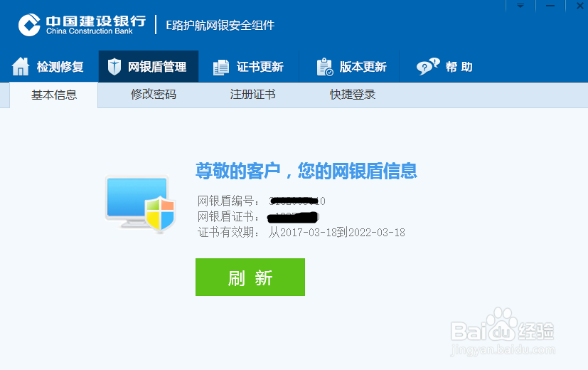Image resolution: width=588 pixels, height=370 pixels.
Task: Select the 注册证书 tab
Action: coord(252,95)
